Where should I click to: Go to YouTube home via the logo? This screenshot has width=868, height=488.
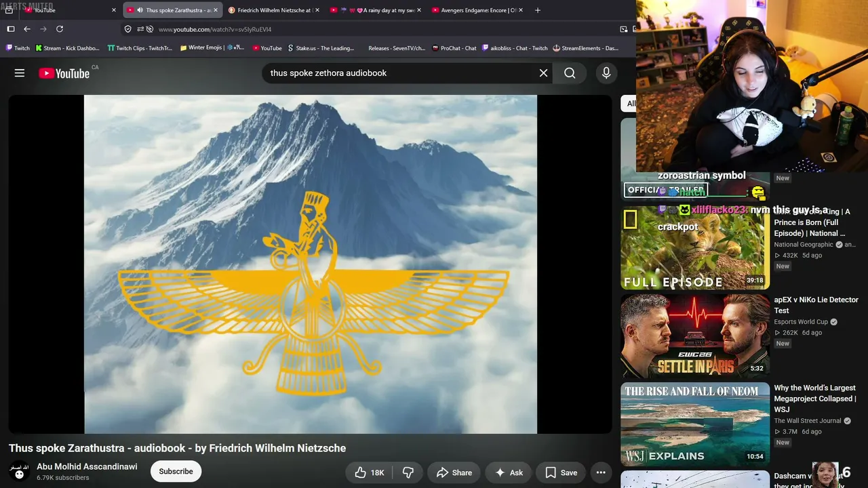pos(64,73)
